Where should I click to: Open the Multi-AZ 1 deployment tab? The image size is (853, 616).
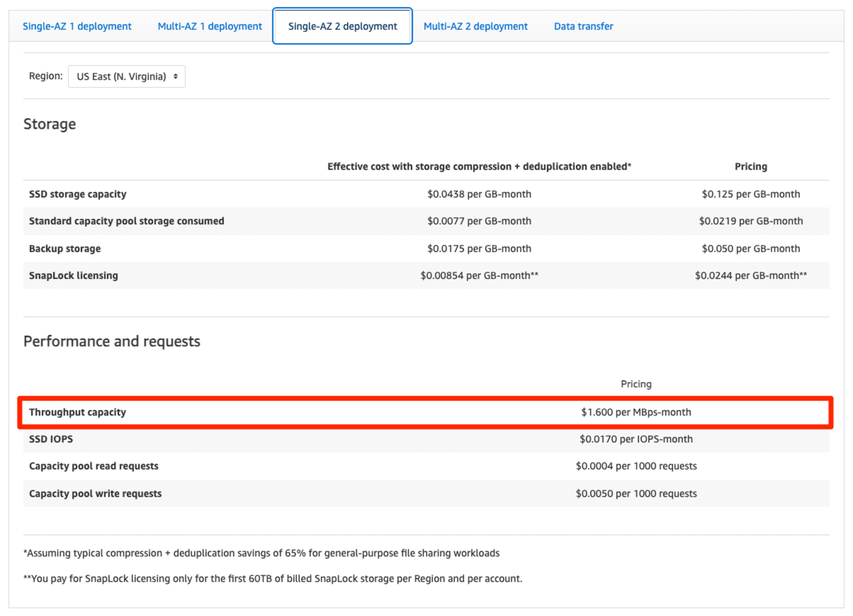(210, 26)
